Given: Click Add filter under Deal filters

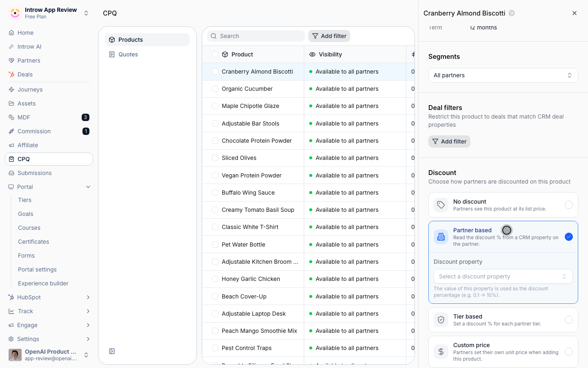Looking at the screenshot, I should [449, 141].
